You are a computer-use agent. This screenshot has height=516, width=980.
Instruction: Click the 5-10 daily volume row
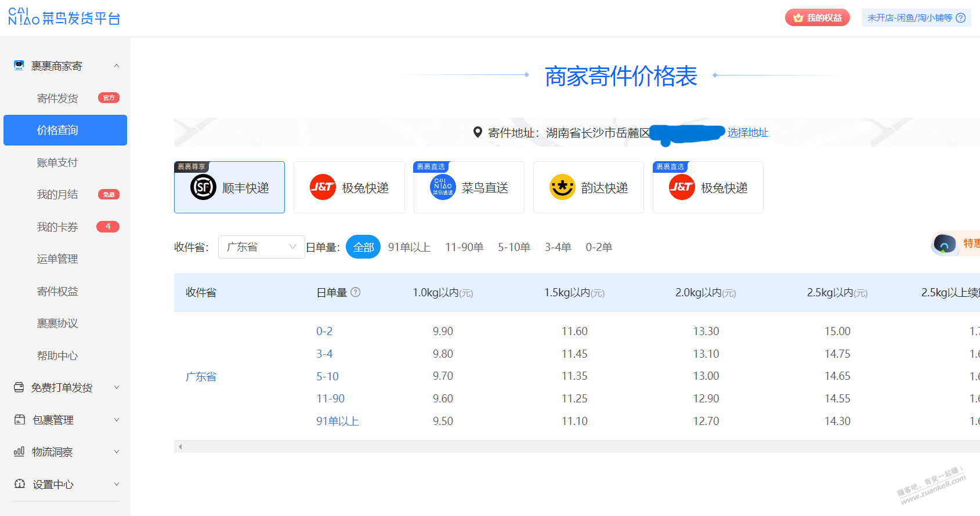327,376
